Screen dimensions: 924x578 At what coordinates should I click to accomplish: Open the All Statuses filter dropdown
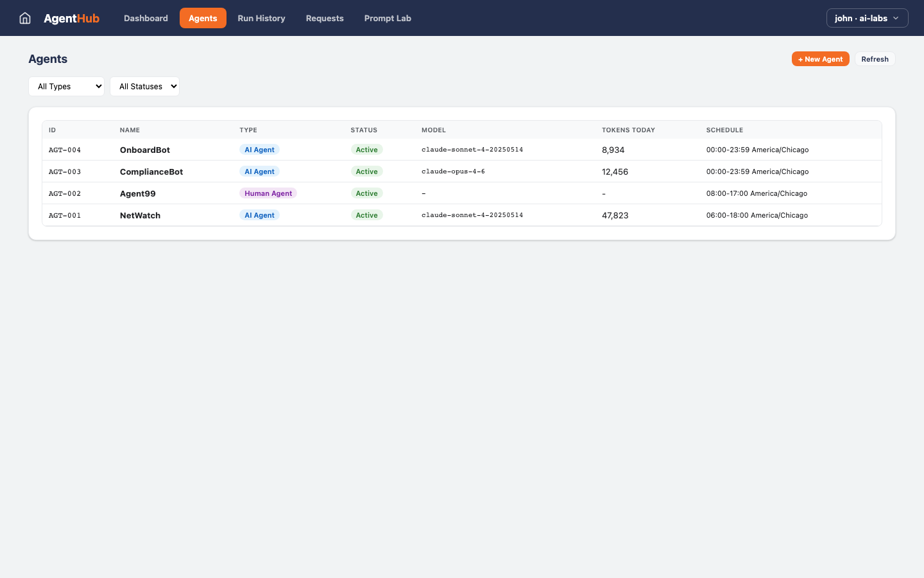(x=144, y=86)
